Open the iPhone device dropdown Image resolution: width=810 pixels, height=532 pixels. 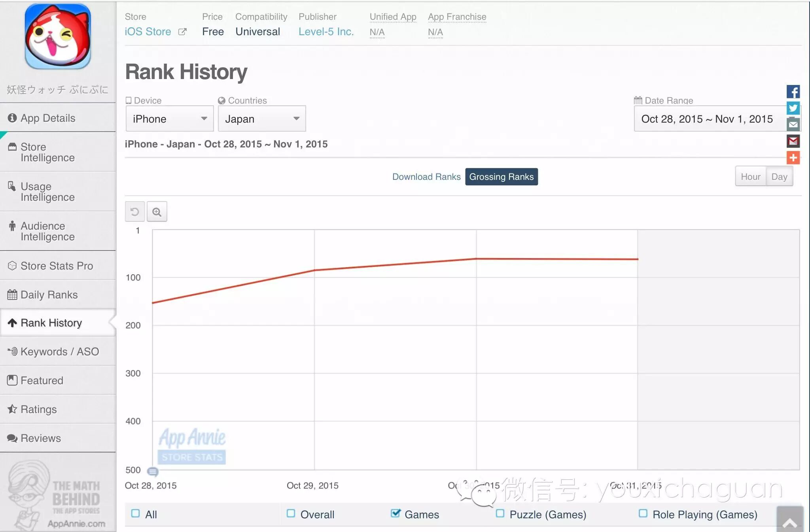(170, 119)
